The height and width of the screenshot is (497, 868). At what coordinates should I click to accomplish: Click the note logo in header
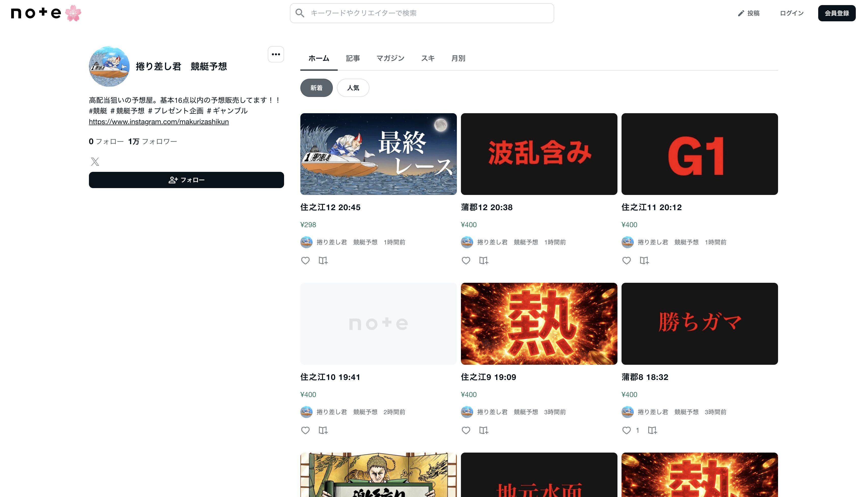36,13
